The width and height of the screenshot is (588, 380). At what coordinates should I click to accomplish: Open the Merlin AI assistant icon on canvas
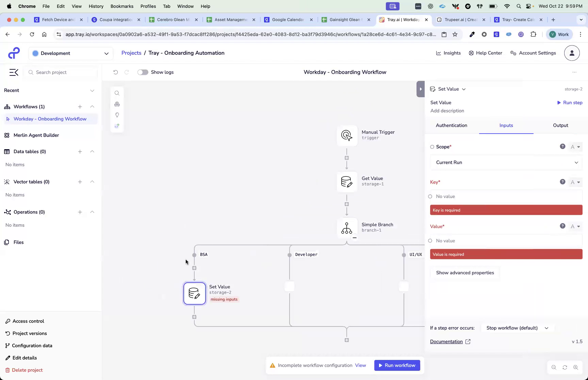pyautogui.click(x=117, y=126)
